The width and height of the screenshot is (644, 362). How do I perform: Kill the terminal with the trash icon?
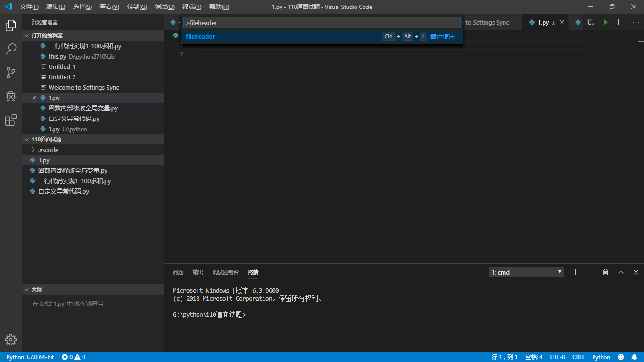[605, 272]
